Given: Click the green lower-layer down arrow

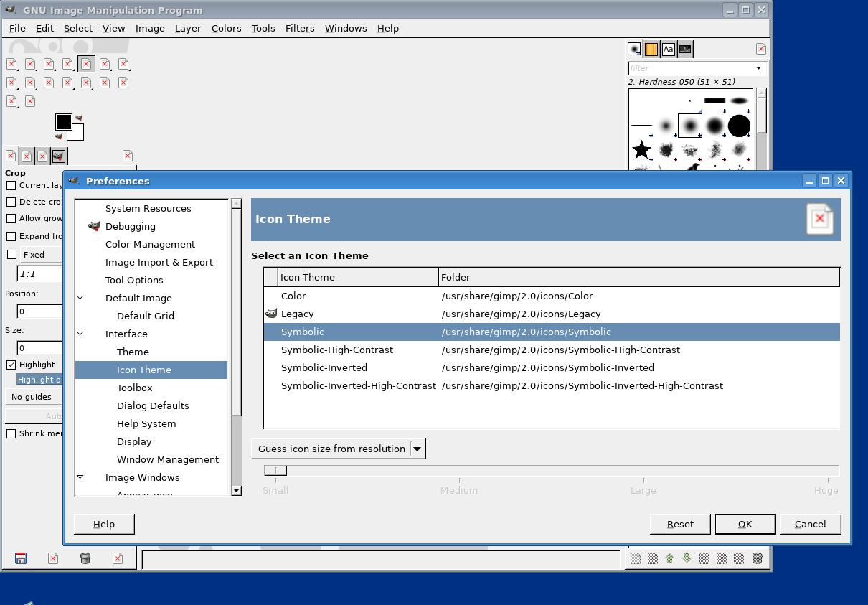Looking at the screenshot, I should pos(687,558).
